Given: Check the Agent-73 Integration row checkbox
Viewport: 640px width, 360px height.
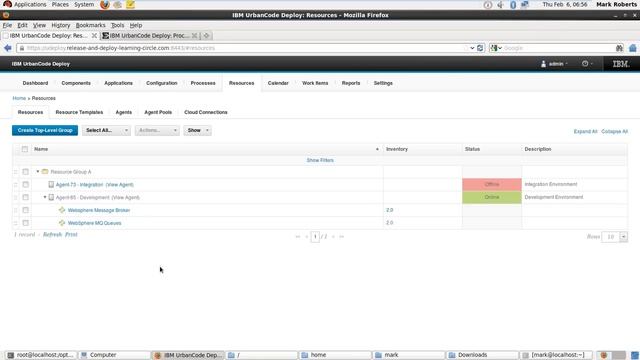Looking at the screenshot, I should point(25,184).
